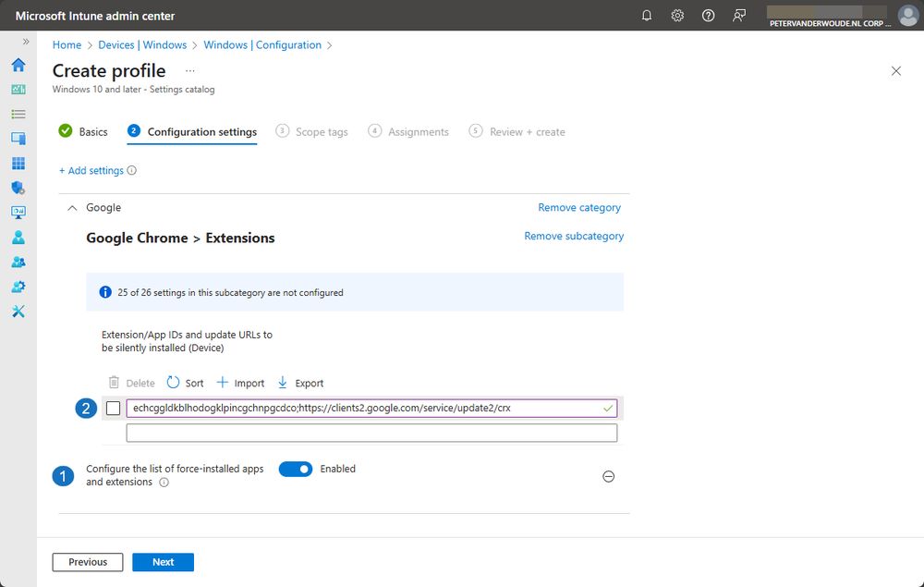Open Endpoint security shield icon
Screen dimensions: 924x587
click(x=18, y=188)
